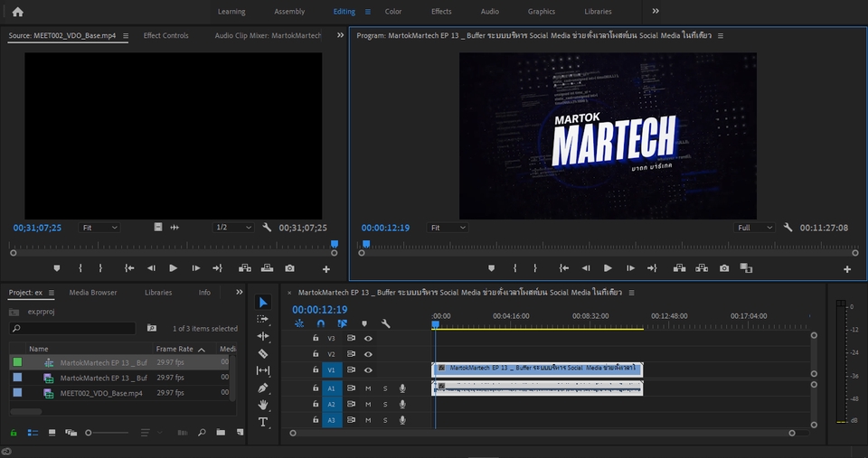Switch to the Effects workspace

(x=441, y=12)
